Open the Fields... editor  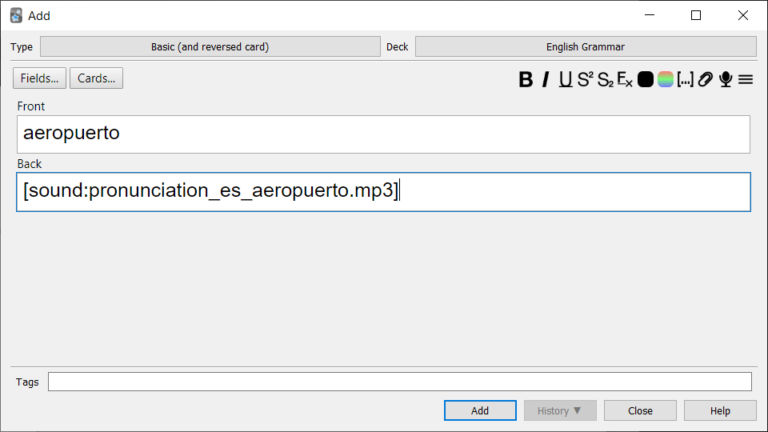pos(39,78)
